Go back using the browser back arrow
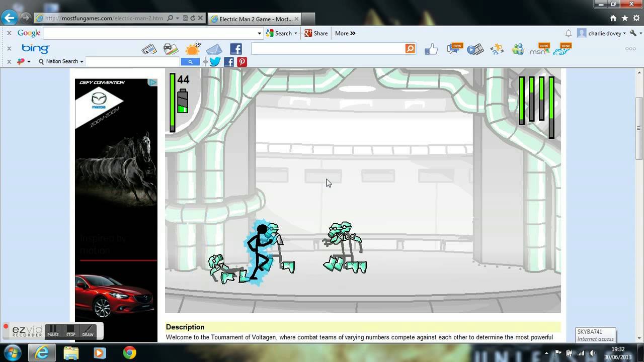 point(9,18)
